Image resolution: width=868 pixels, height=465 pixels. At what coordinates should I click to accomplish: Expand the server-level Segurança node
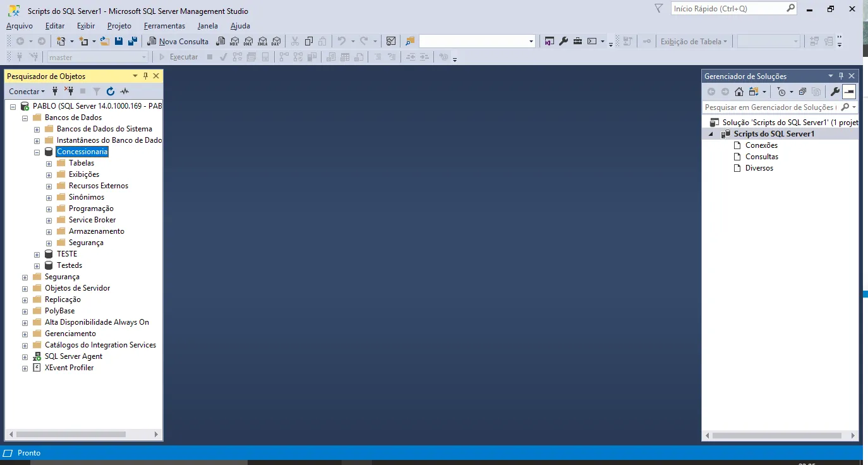tap(25, 277)
